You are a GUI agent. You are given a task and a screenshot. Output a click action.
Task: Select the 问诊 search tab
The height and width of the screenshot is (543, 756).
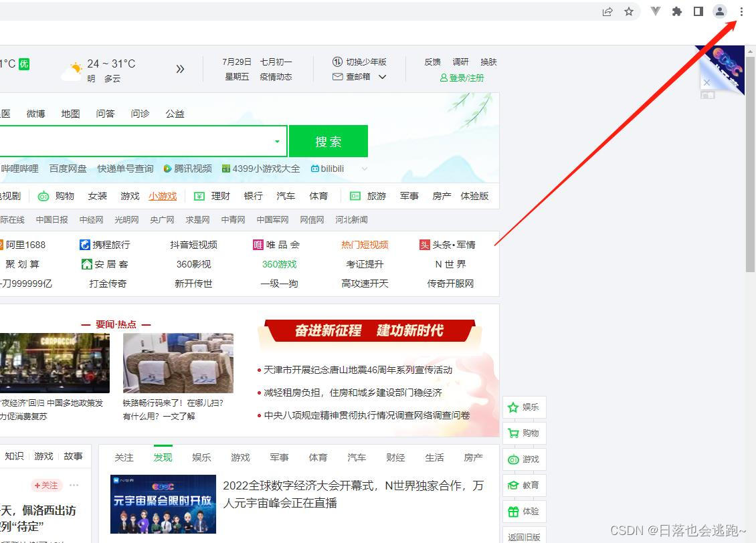pos(140,114)
